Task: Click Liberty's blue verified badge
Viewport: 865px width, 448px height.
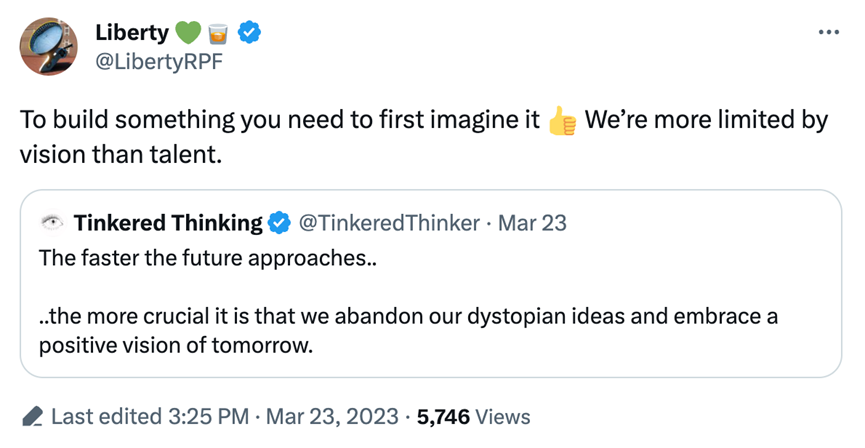Action: point(250,33)
